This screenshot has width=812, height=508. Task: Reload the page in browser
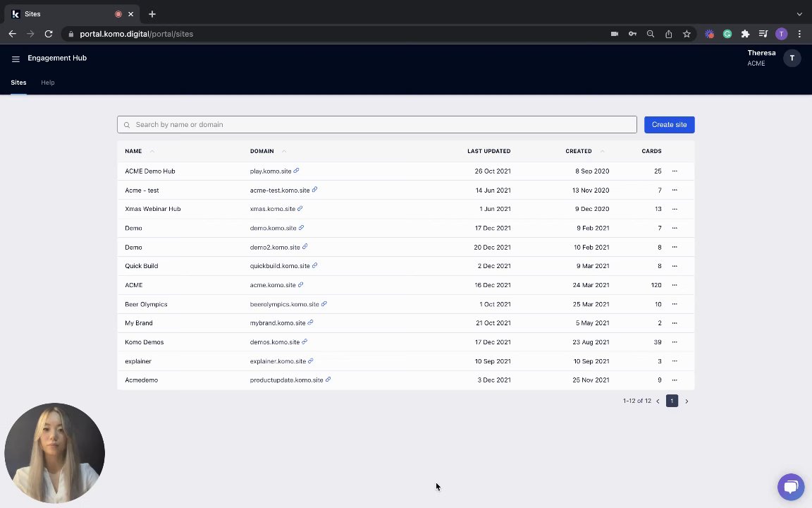tap(49, 34)
